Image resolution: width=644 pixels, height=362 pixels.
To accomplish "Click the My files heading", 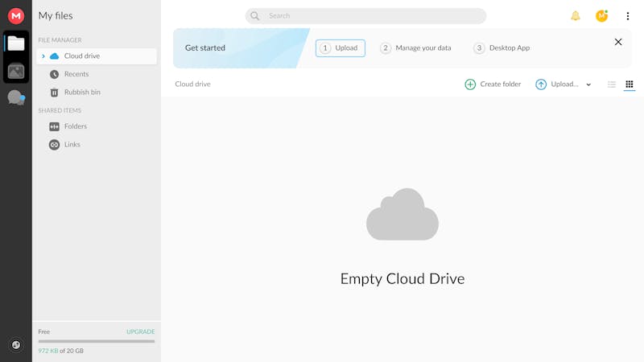I will coord(56,15).
